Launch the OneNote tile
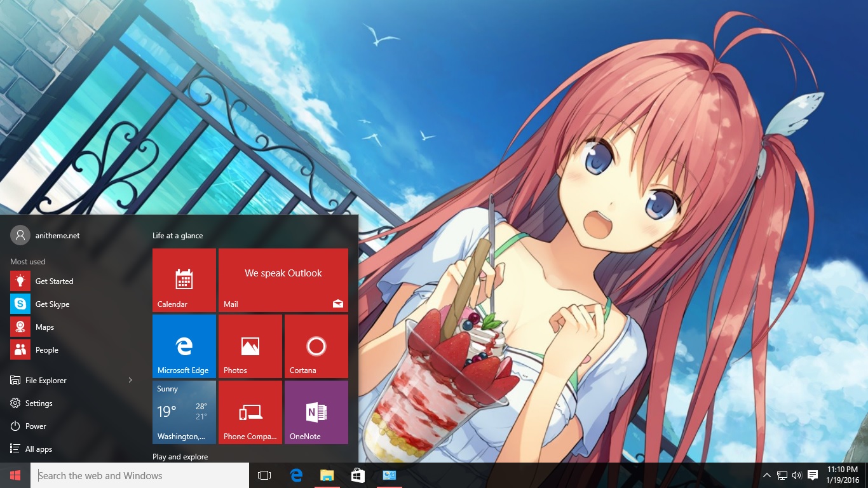The width and height of the screenshot is (868, 488). [316, 412]
